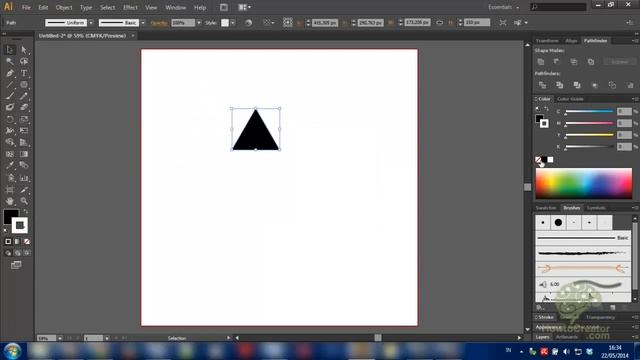This screenshot has width=640, height=360.
Task: Click Trim in Pathfinders row
Action: pyautogui.click(x=560, y=85)
